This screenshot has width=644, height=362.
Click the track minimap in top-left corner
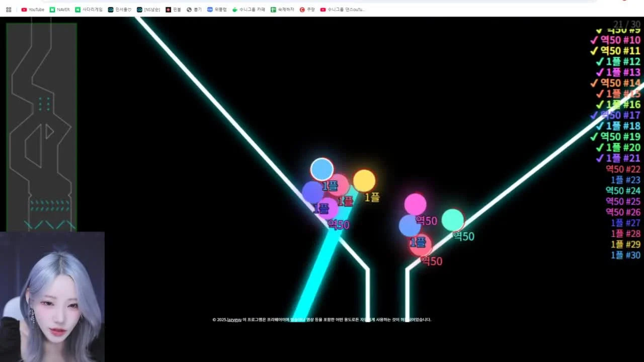(x=41, y=127)
